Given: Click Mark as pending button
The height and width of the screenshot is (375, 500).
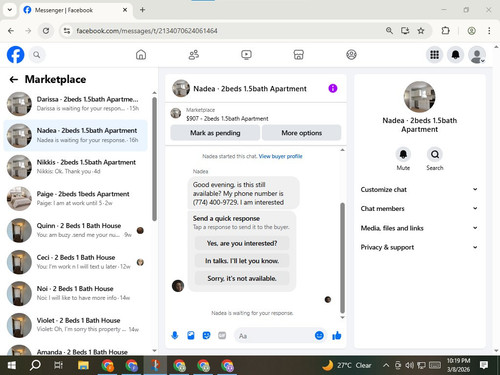Looking at the screenshot, I should 215,133.
